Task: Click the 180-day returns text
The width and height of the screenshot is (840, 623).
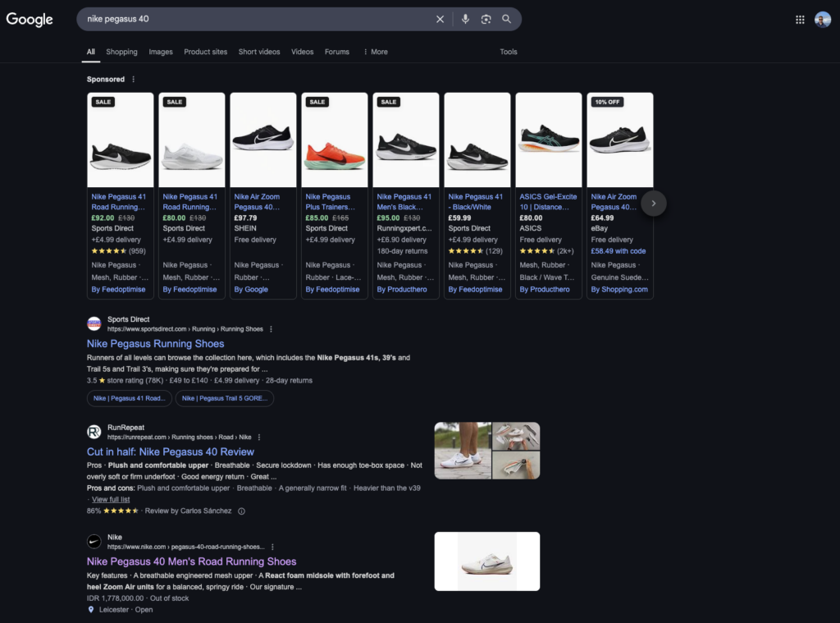Action: pos(402,251)
